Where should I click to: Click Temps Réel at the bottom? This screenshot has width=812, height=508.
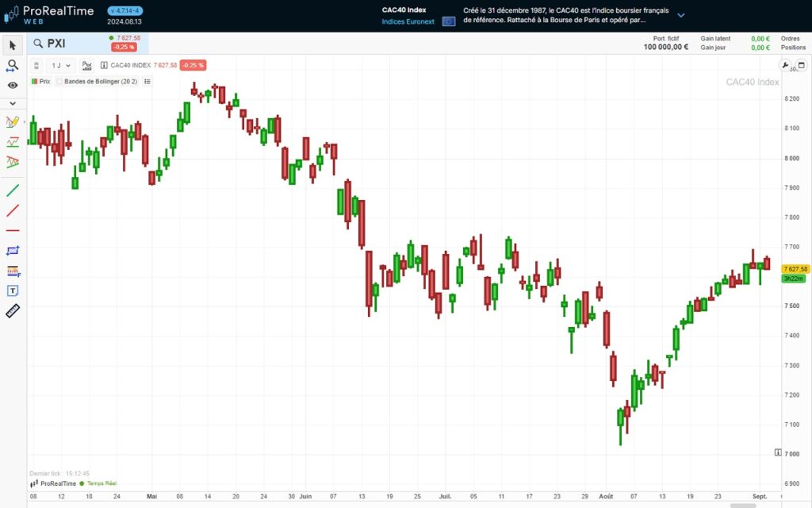coord(103,483)
